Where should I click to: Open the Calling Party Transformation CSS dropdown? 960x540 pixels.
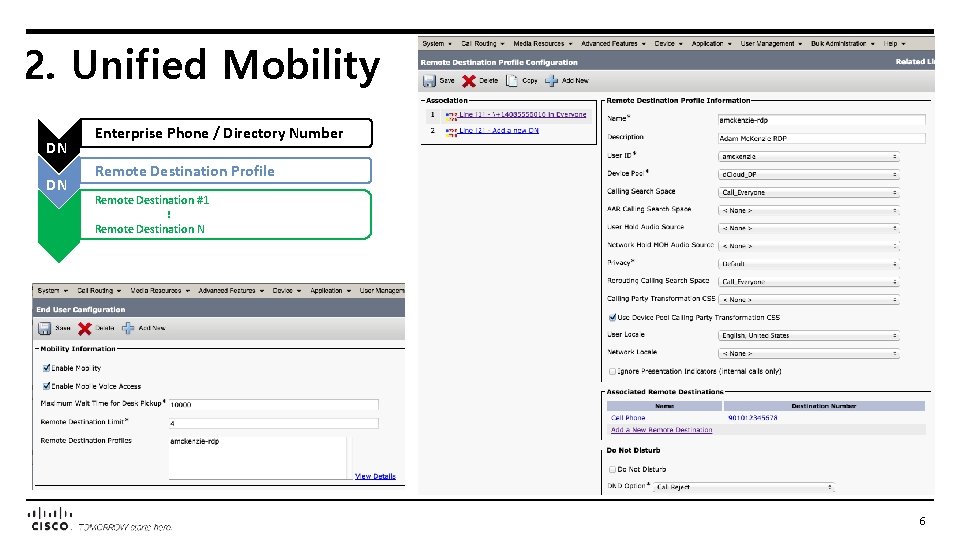tap(808, 300)
